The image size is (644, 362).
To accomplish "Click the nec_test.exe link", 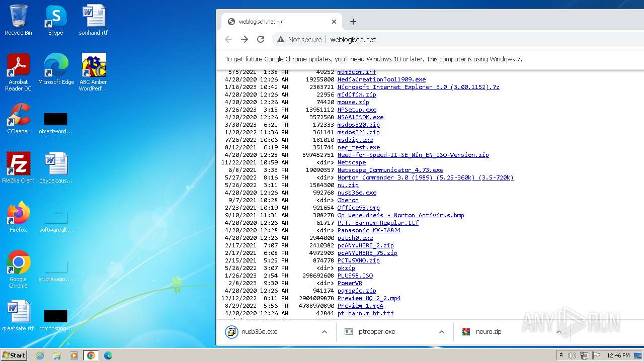I will tap(358, 147).
